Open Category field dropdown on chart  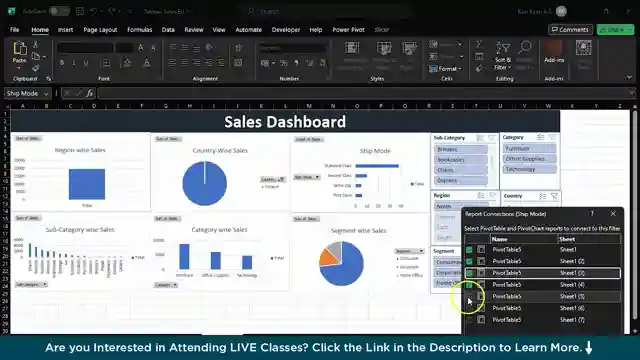coord(166,285)
